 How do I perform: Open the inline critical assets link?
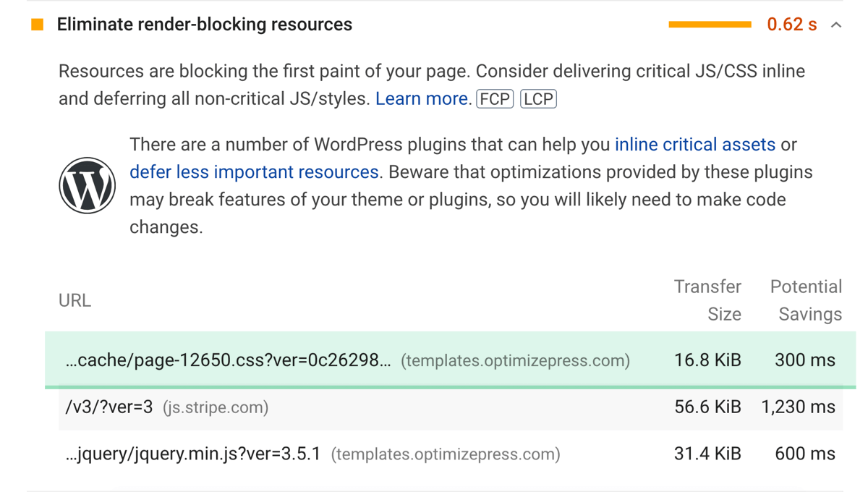tap(695, 145)
